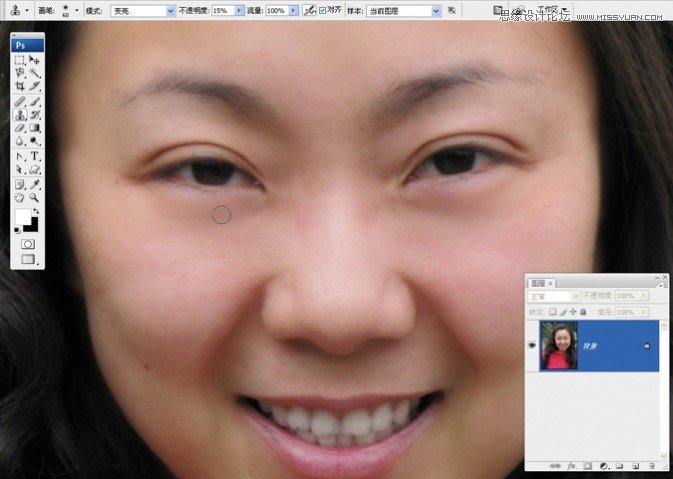Hide the Background layer visibility eye
This screenshot has width=673, height=479.
pos(532,345)
